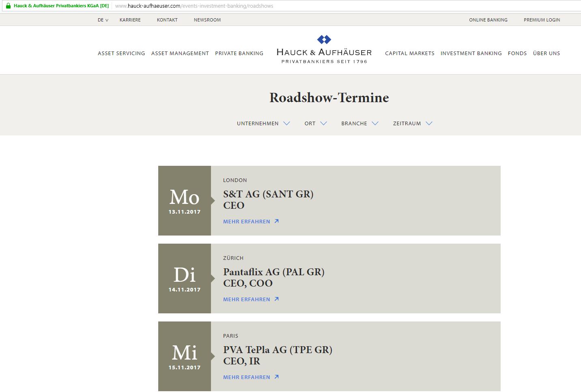Click the Roadshow-Termine heading
This screenshot has height=392, width=581.
329,98
